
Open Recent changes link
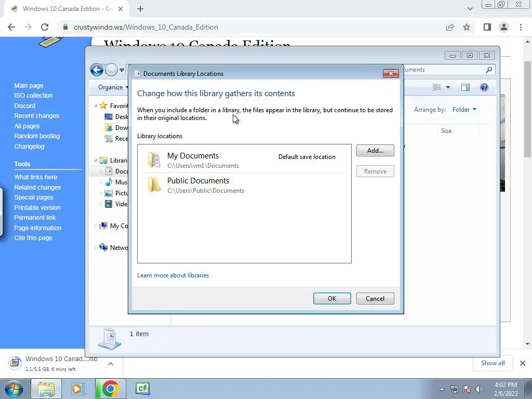click(x=37, y=116)
